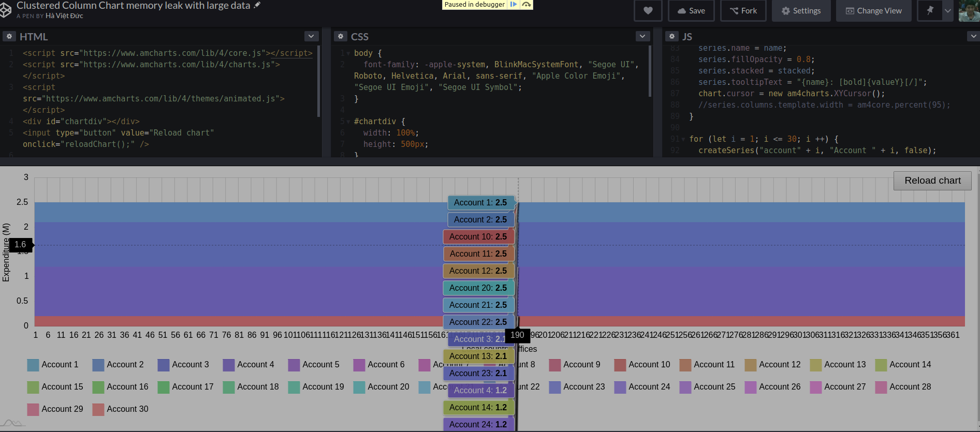Fold the for loop at JS line 91

click(683, 139)
